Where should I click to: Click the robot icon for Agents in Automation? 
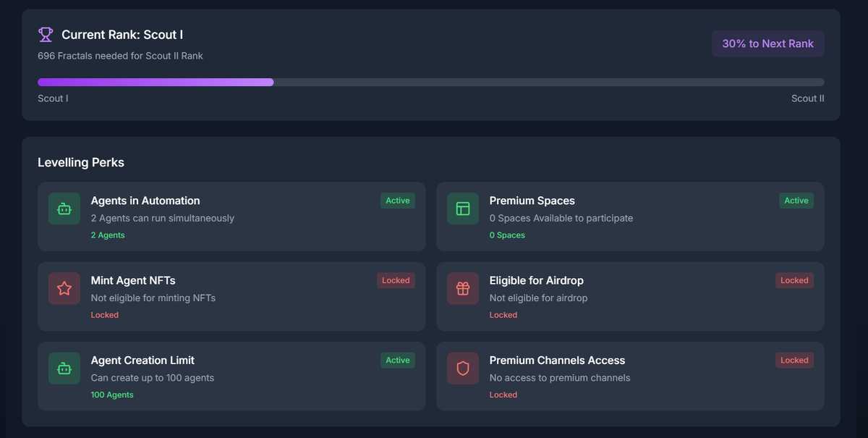click(x=64, y=209)
